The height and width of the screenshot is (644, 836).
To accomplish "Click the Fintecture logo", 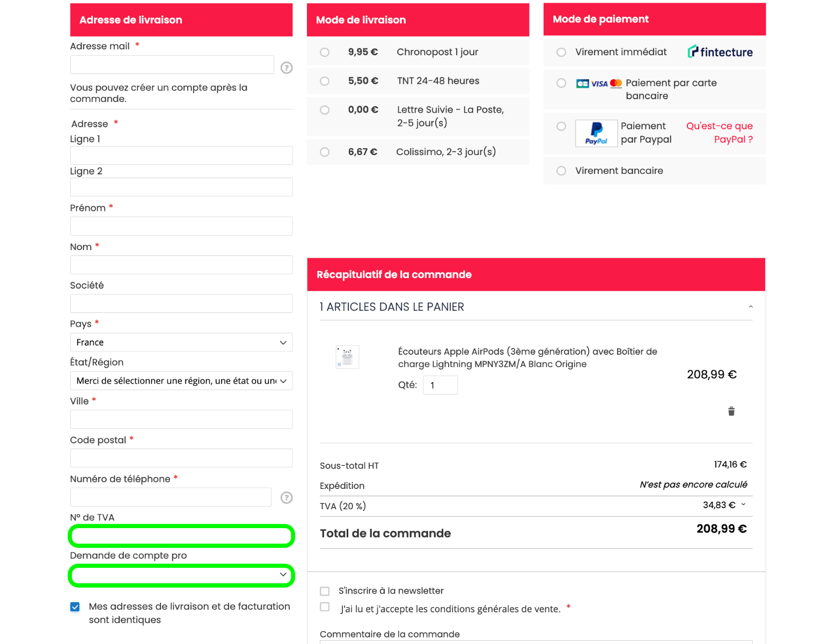I will click(x=720, y=52).
